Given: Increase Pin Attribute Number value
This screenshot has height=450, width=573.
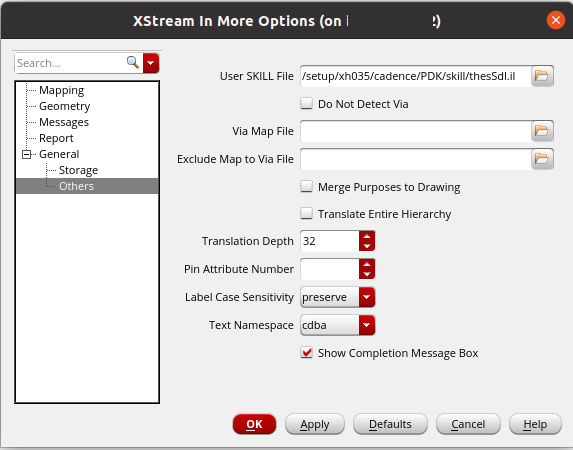Looking at the screenshot, I should coord(367,264).
